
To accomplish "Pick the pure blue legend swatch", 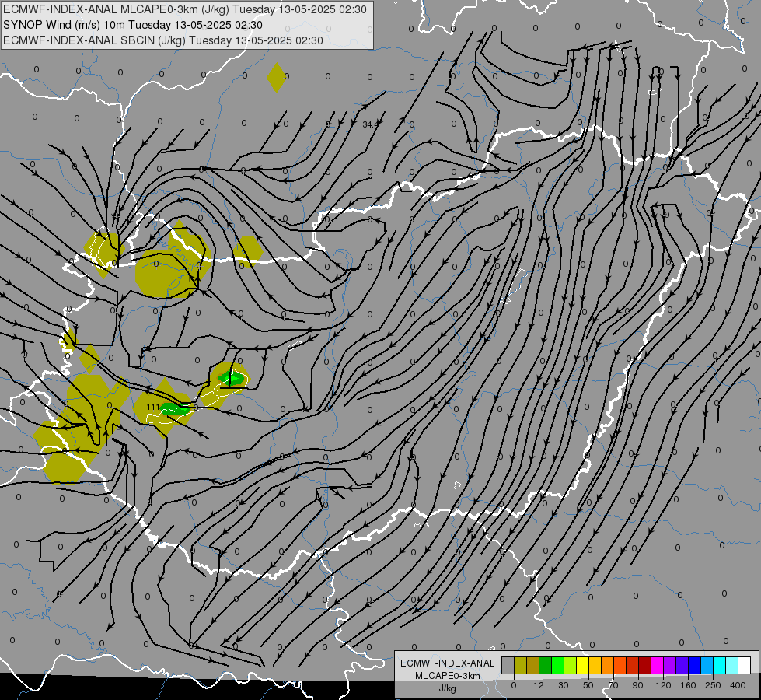I will pyautogui.click(x=694, y=665).
